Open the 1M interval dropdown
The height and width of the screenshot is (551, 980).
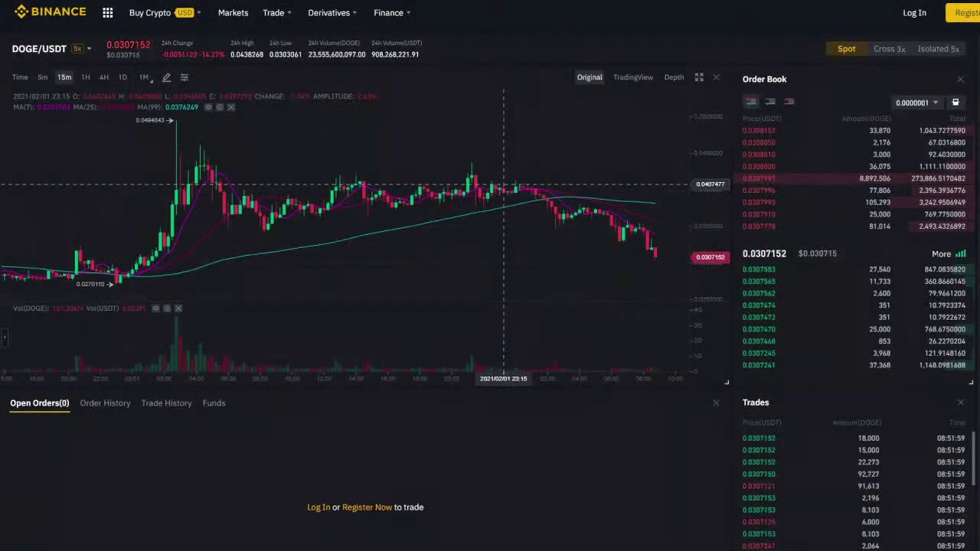pyautogui.click(x=145, y=77)
